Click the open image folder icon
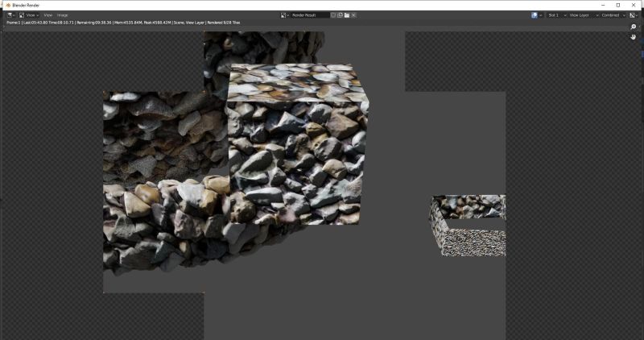 [347, 15]
